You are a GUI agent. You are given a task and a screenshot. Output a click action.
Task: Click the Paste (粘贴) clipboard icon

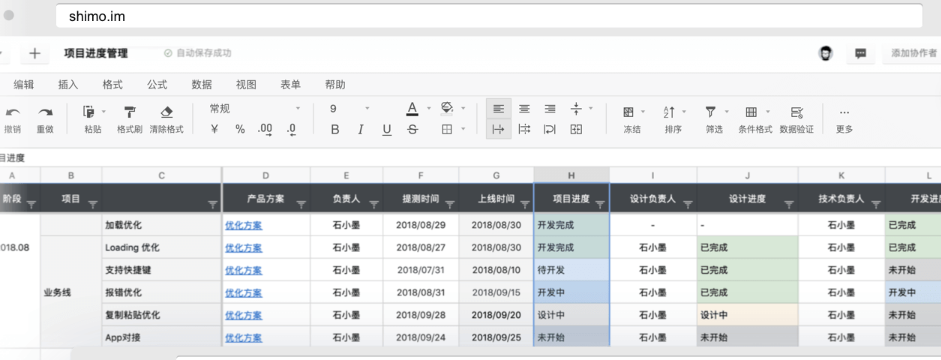[89, 112]
